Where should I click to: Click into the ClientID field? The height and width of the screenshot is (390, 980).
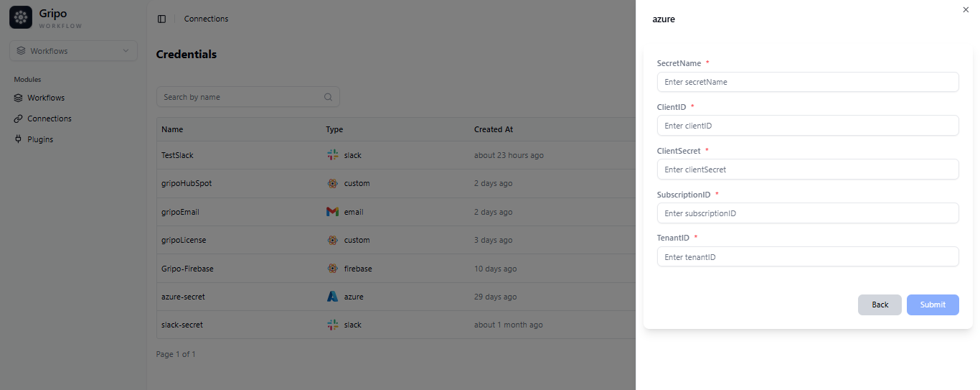[807, 126]
